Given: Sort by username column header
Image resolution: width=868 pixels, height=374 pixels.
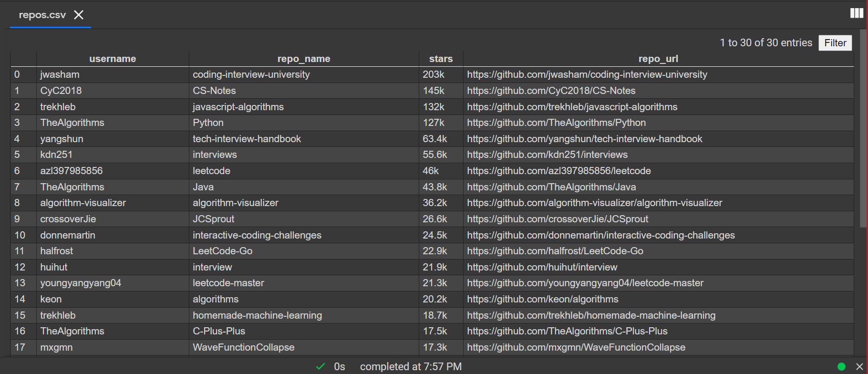Looking at the screenshot, I should [113, 59].
